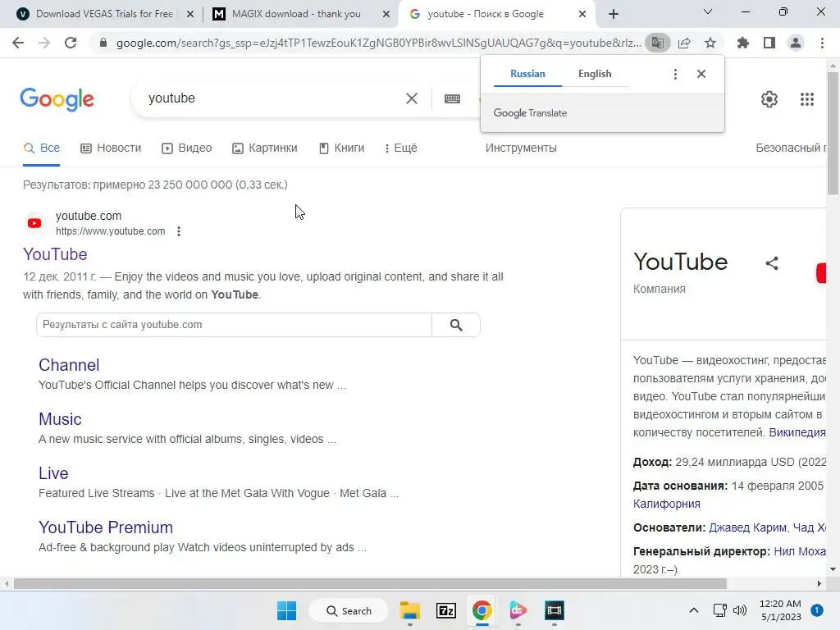Open the Википедия link

click(x=797, y=433)
